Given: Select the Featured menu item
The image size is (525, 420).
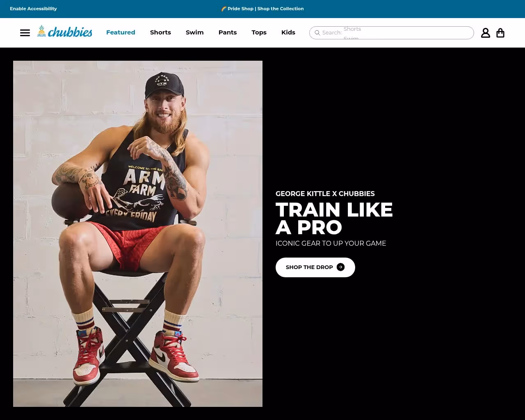Looking at the screenshot, I should pos(121,32).
